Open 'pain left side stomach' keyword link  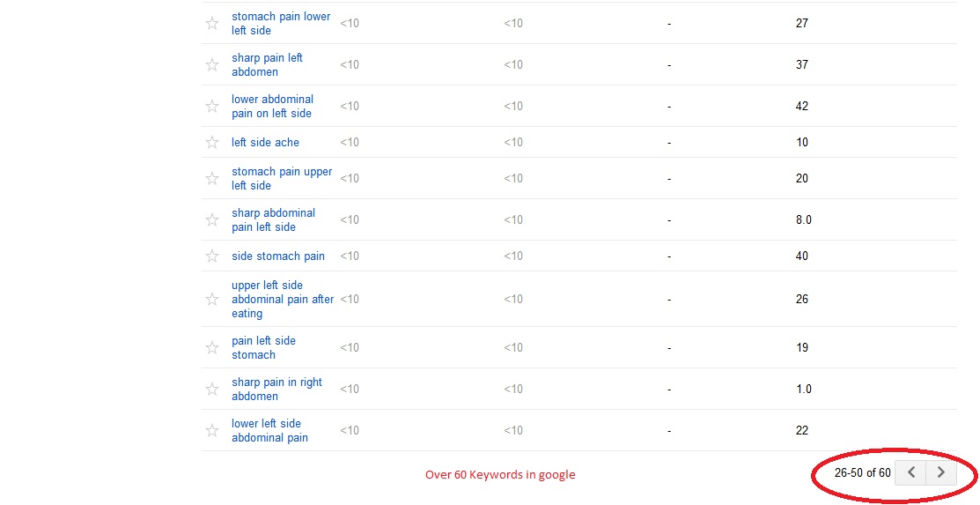[x=263, y=347]
